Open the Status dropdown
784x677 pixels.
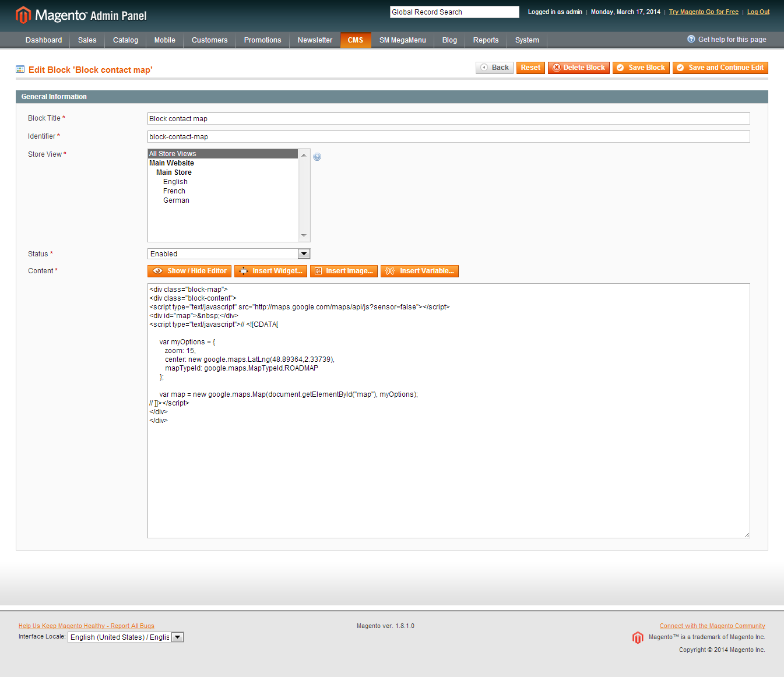pyautogui.click(x=228, y=254)
